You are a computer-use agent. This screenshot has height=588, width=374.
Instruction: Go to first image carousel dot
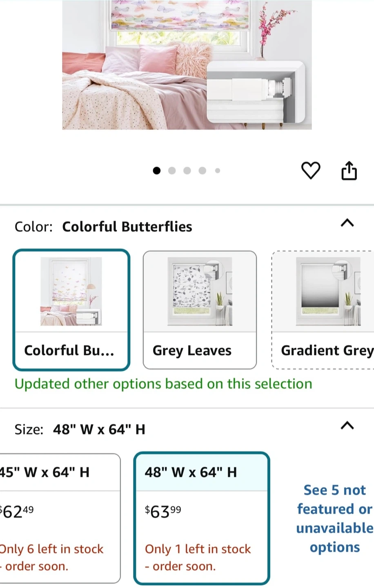156,171
